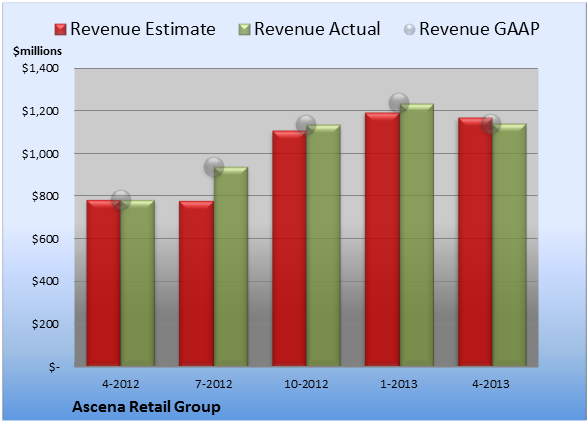This screenshot has width=588, height=422.
Task: Select the green actual bar for 10-2012
Action: (323, 245)
